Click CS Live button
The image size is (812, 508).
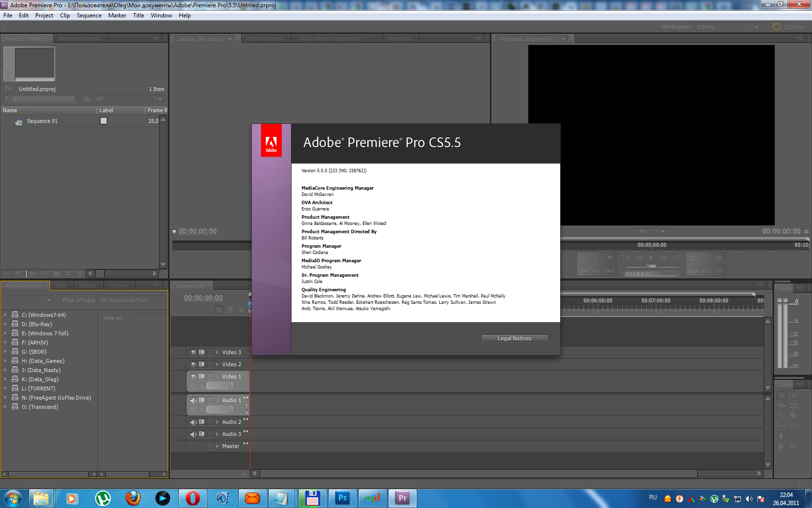[788, 27]
